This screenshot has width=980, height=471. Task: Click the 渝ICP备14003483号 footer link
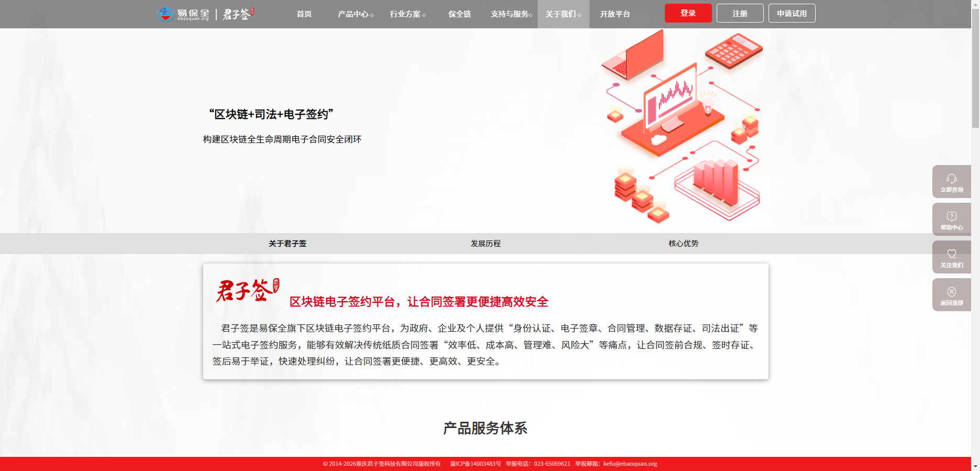[x=475, y=464]
